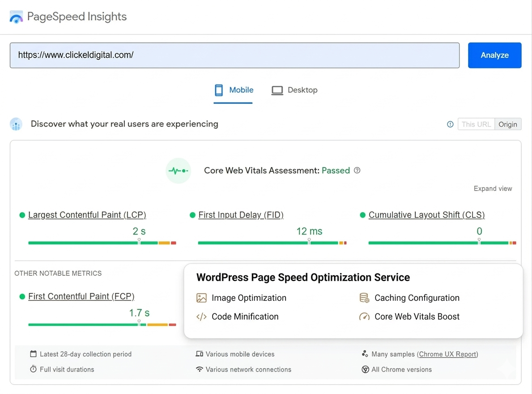The height and width of the screenshot is (394, 532).
Task: Click the FCP distribution bar
Action: (x=102, y=325)
